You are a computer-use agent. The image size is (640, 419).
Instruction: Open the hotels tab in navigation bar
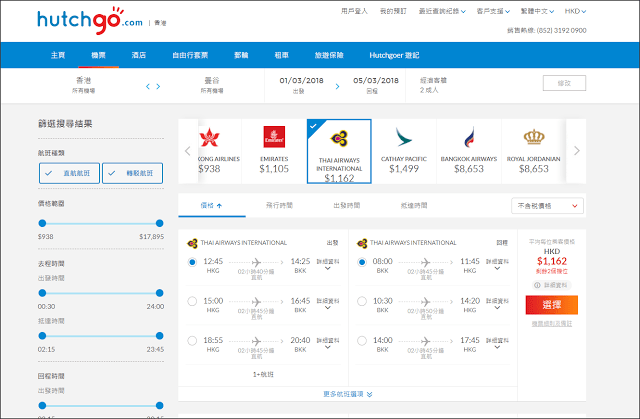click(x=139, y=55)
